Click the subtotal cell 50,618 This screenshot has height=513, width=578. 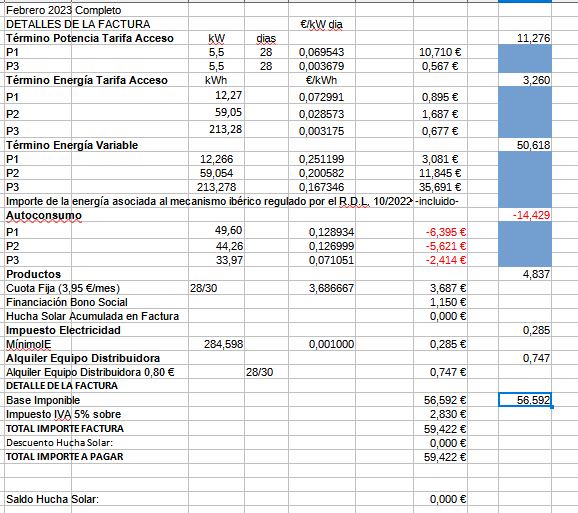[x=533, y=145]
